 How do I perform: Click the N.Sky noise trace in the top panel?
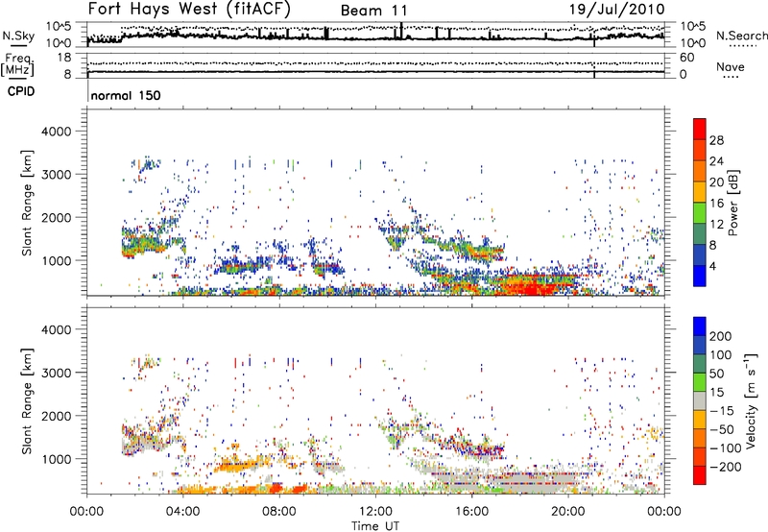click(375, 37)
